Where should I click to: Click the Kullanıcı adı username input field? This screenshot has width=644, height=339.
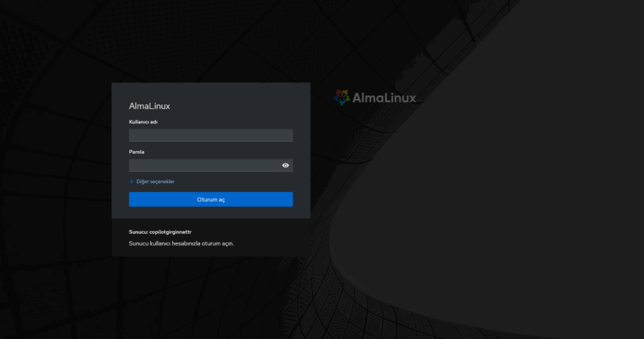coord(211,135)
